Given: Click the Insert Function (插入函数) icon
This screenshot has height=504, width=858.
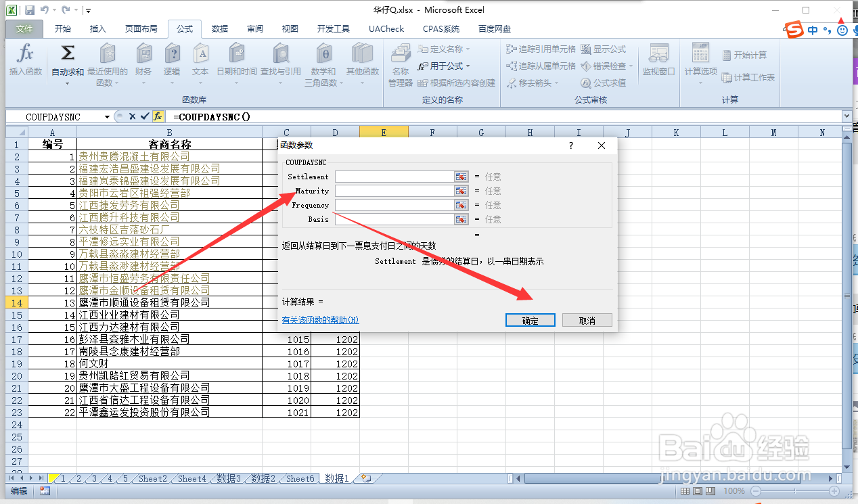Looking at the screenshot, I should (25, 54).
